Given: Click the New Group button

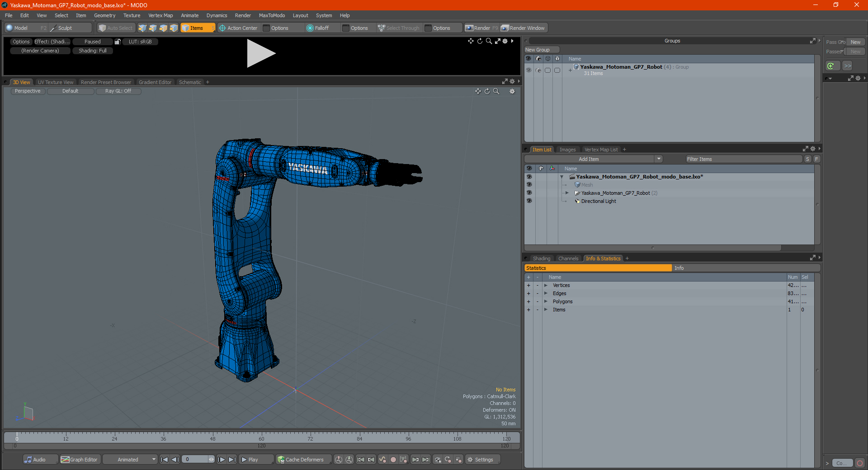Looking at the screenshot, I should click(x=542, y=50).
